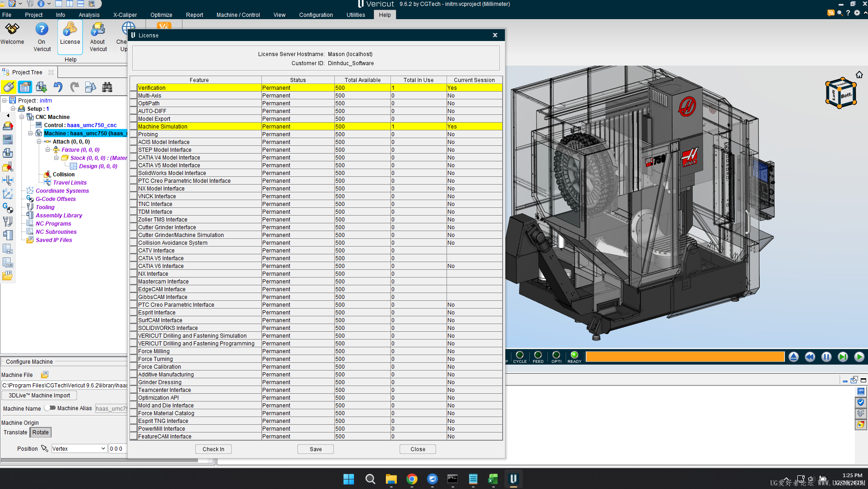868x489 pixels.
Task: Redo the action in Project Tree toolbar
Action: coord(74,87)
